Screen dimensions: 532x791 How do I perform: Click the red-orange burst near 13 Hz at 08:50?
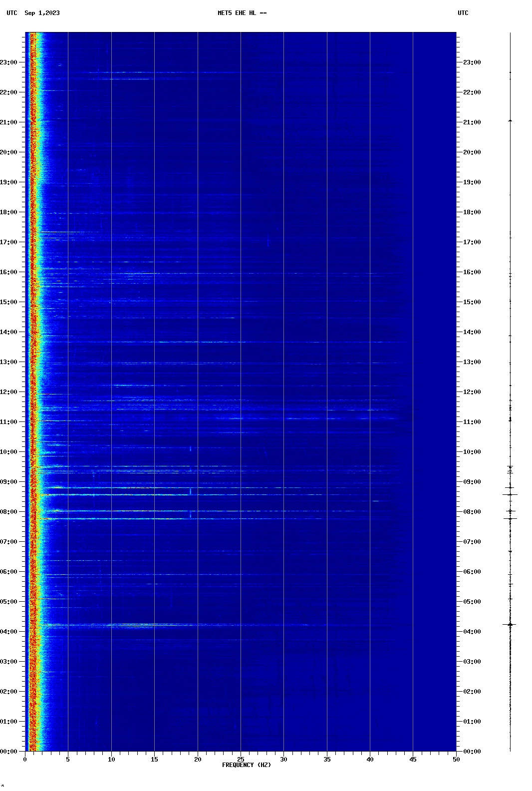pyautogui.click(x=139, y=487)
